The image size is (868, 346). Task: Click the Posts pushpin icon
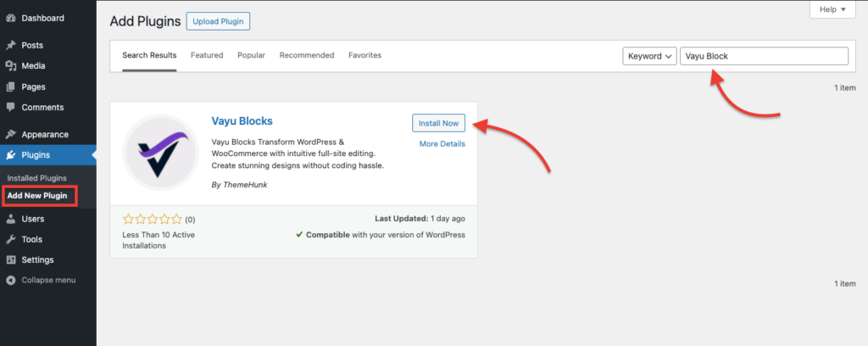tap(10, 45)
